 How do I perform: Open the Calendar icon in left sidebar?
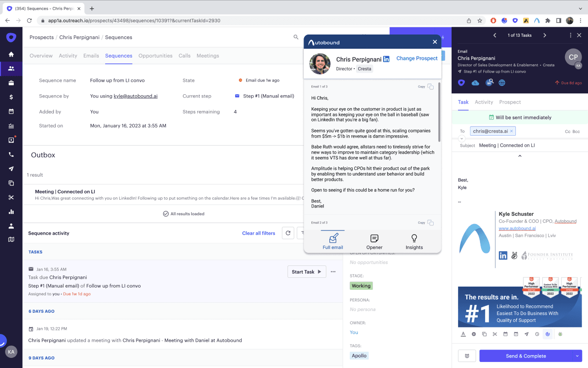11,112
